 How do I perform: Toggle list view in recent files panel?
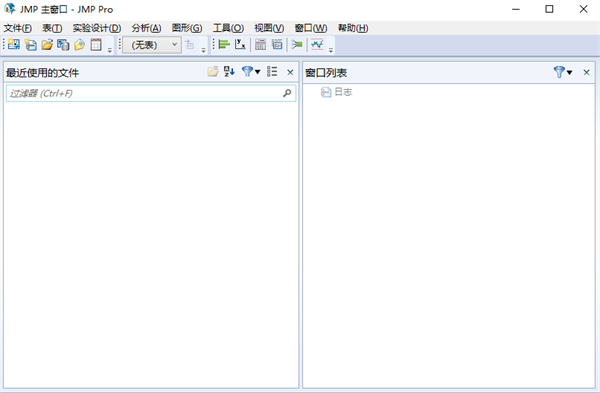[x=272, y=72]
